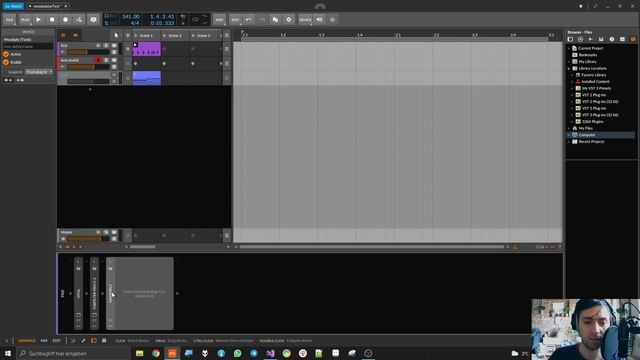Toggle the Enable checkbox in the device panel
This screenshot has height=360, width=640.
tap(6, 62)
